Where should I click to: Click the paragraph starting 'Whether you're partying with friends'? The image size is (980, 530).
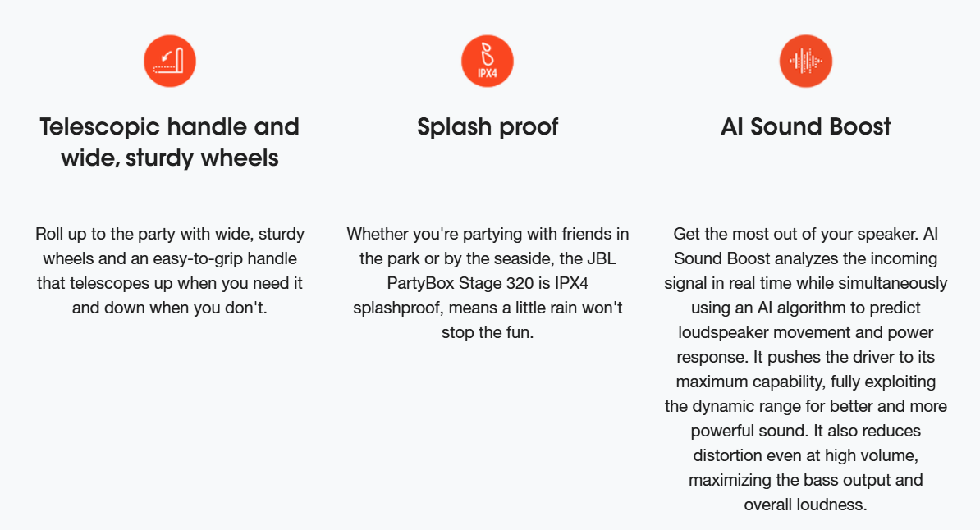(488, 283)
